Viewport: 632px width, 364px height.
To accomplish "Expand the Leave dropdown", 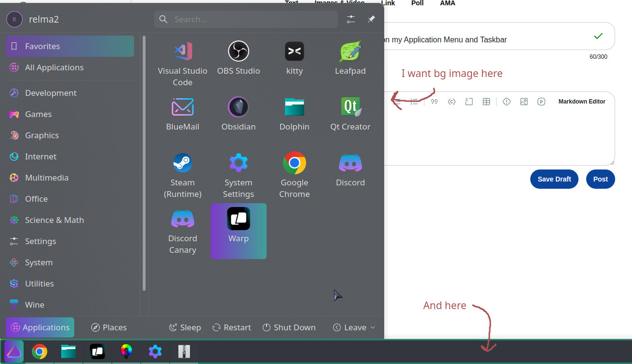I will (x=354, y=327).
